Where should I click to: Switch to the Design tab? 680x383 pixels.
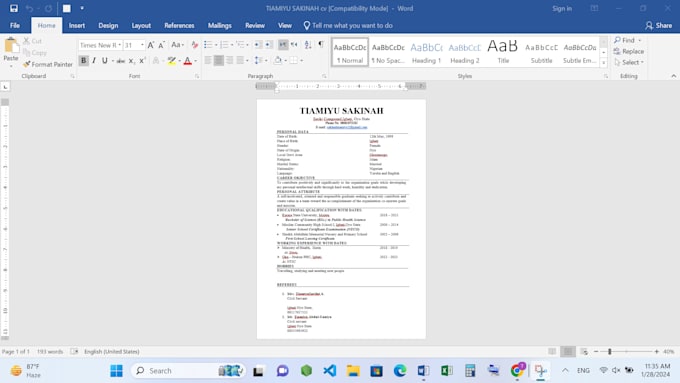(108, 26)
